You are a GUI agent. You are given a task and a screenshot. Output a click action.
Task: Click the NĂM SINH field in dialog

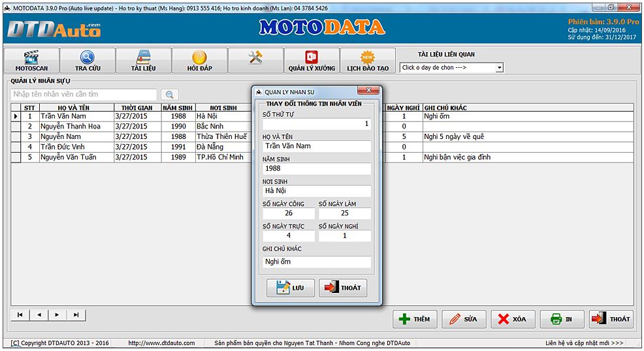(317, 168)
